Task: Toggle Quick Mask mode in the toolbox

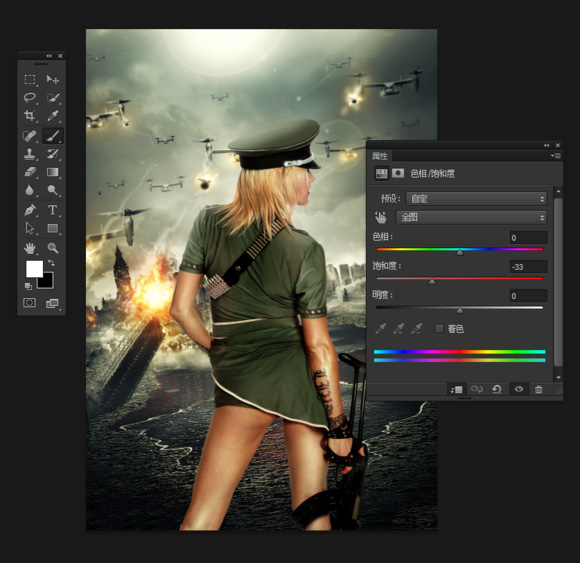Action: click(x=30, y=303)
